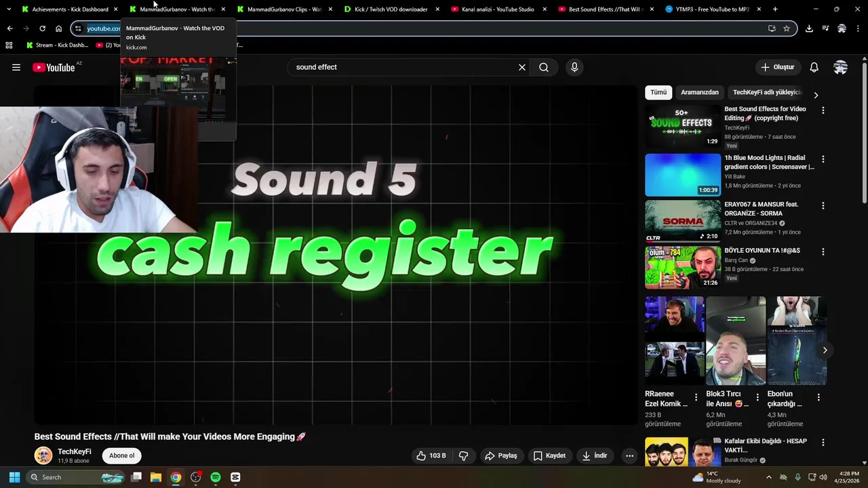Open the Blok3 Tırcı ile Anısı short

[736, 340]
